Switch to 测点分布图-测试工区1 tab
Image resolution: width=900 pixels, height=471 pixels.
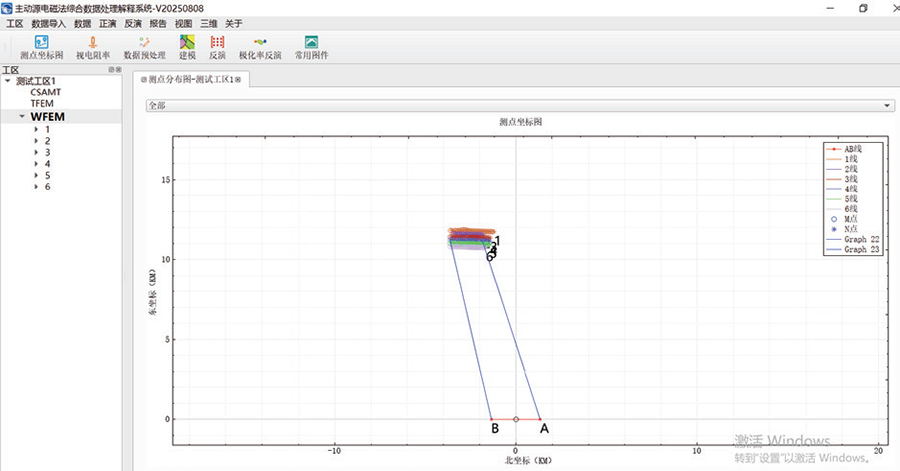pos(192,79)
